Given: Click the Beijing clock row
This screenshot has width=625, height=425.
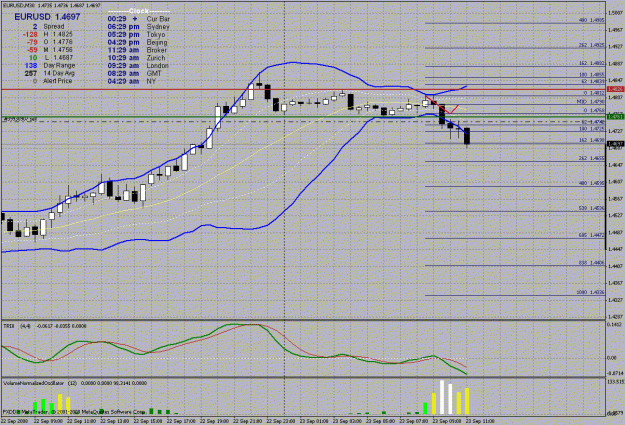Looking at the screenshot, I should coord(138,42).
